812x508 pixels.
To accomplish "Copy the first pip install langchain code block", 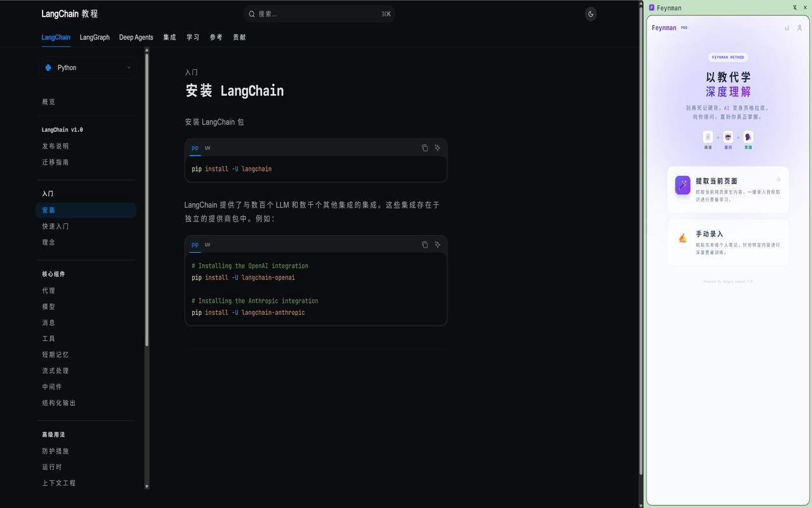I will click(424, 148).
